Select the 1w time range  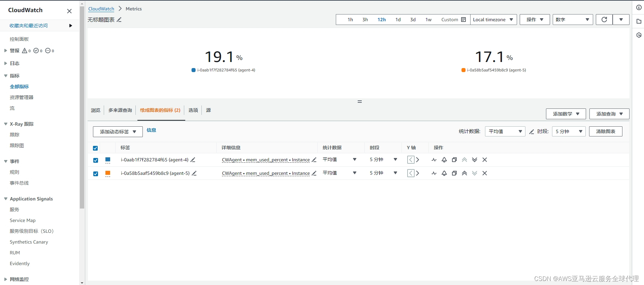coord(428,20)
